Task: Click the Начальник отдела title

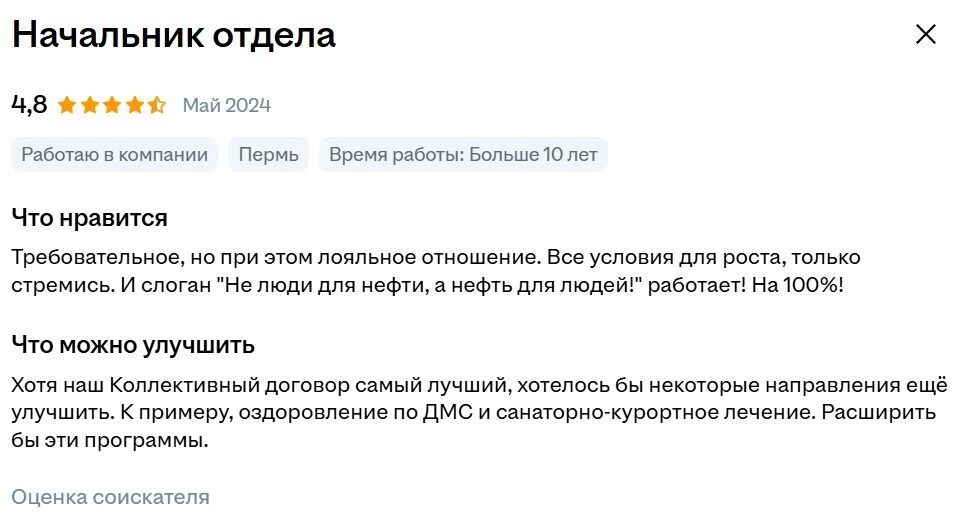Action: tap(173, 35)
